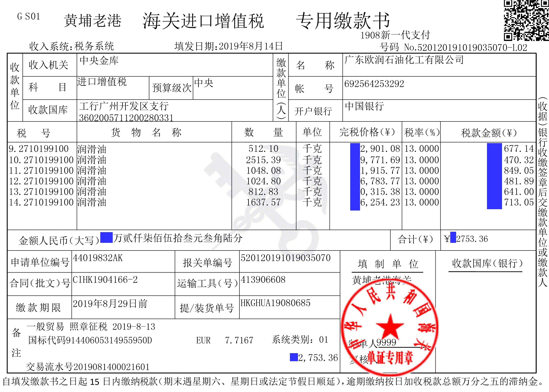
Task: Click the blue box before the total 2753.36
Action: click(453, 237)
